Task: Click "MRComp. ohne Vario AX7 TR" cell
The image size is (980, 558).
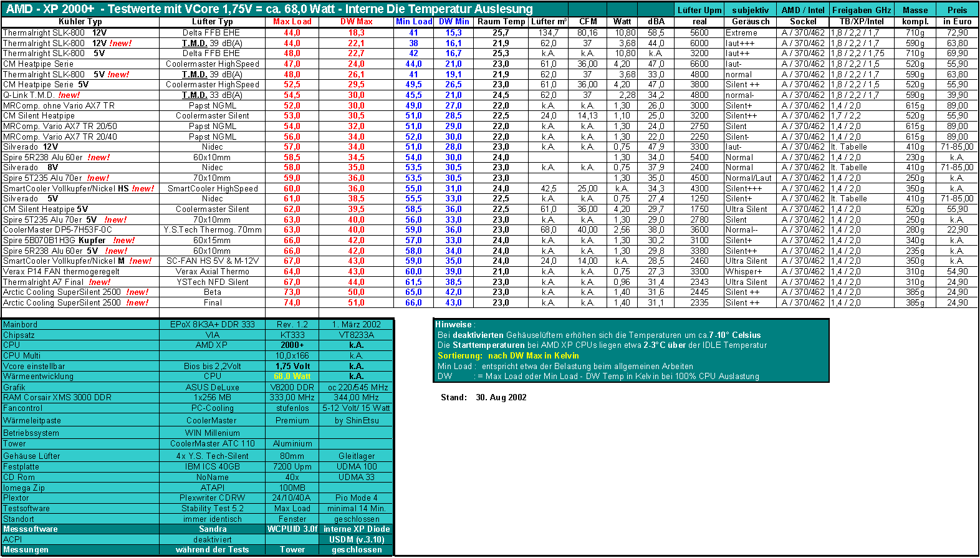Action: click(59, 105)
